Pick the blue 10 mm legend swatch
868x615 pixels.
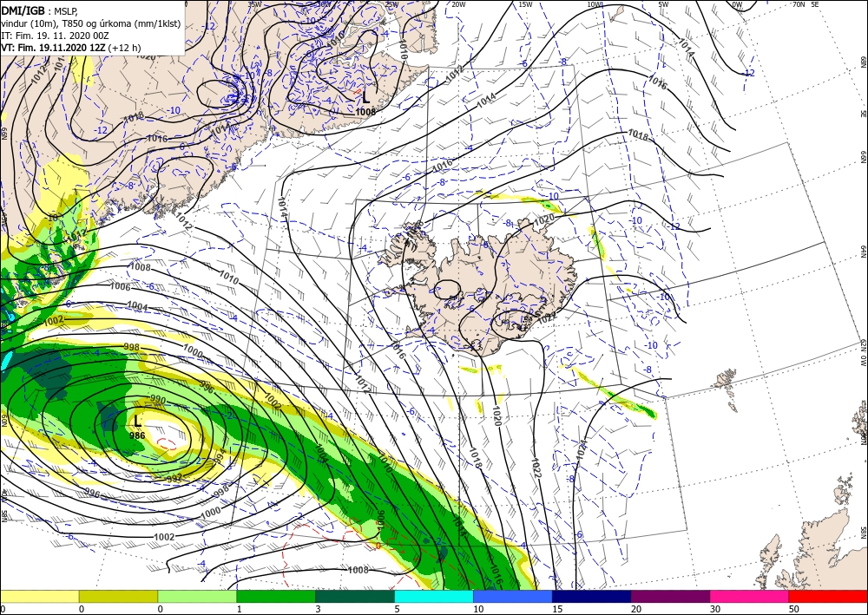click(x=513, y=597)
